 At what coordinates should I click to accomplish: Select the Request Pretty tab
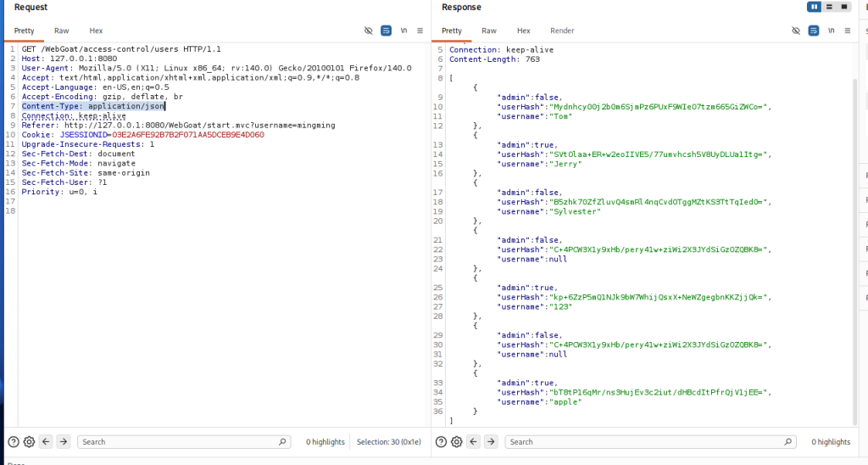pos(25,31)
